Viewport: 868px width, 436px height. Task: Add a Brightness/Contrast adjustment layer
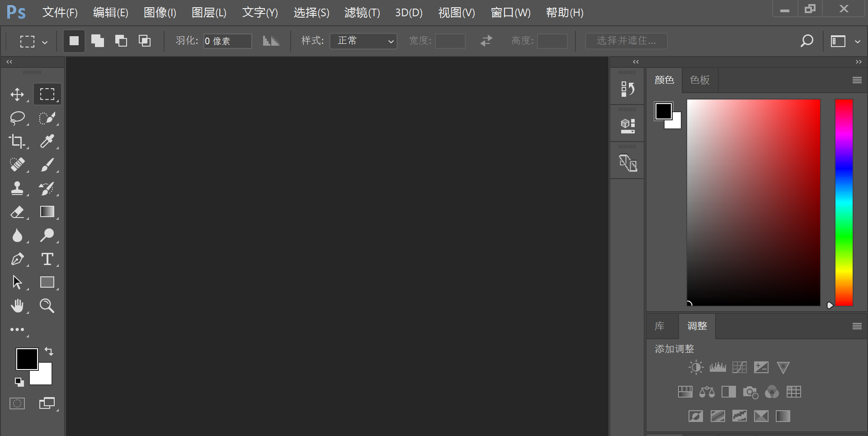pos(695,367)
